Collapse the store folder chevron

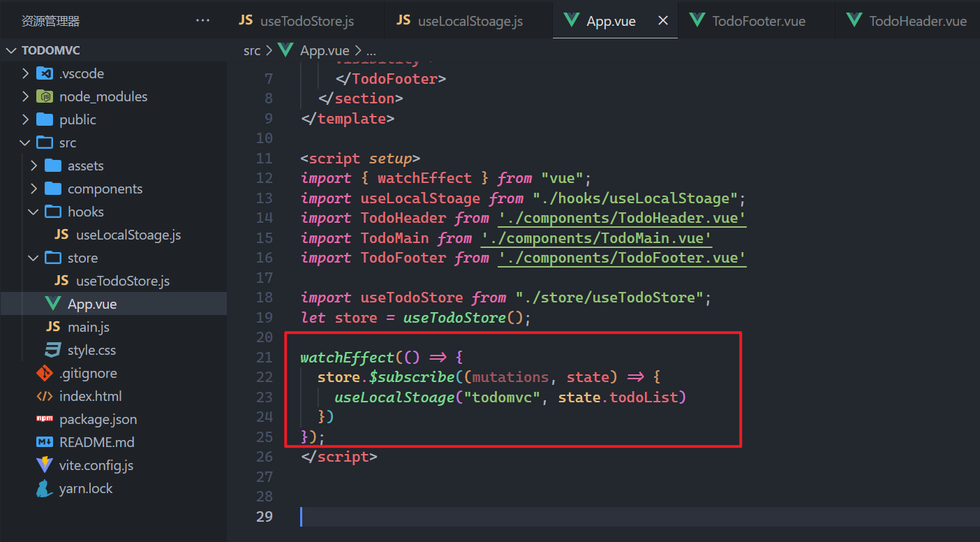click(x=34, y=258)
